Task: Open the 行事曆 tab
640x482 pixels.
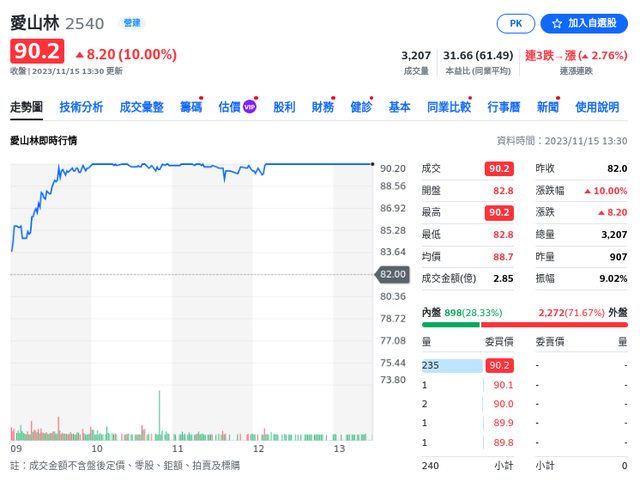Action: coord(503,107)
